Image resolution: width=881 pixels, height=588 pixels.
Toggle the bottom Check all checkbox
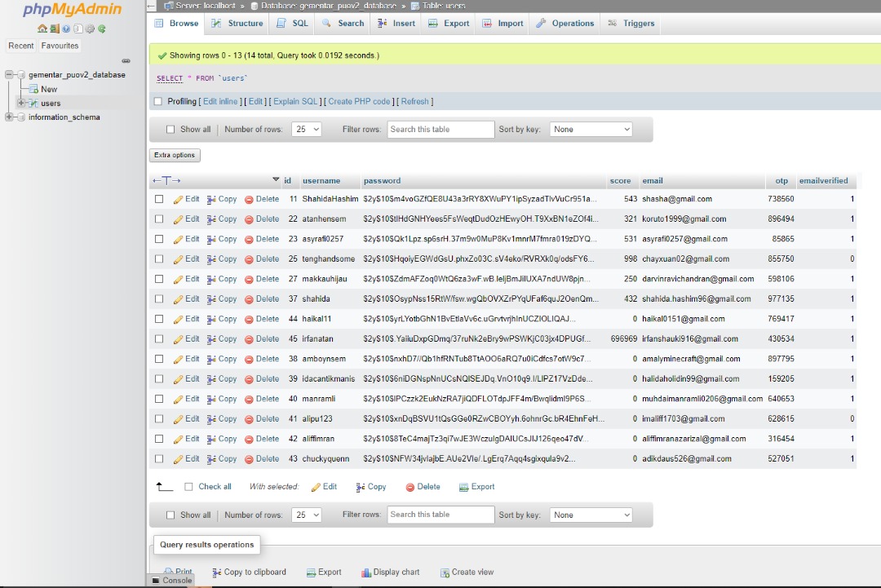(x=188, y=487)
